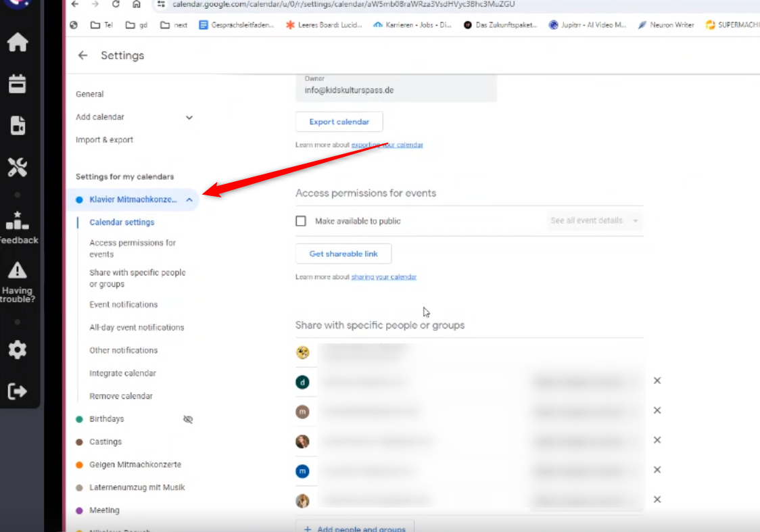This screenshot has width=760, height=532.
Task: Open the document icon in dark sidebar
Action: (x=18, y=126)
